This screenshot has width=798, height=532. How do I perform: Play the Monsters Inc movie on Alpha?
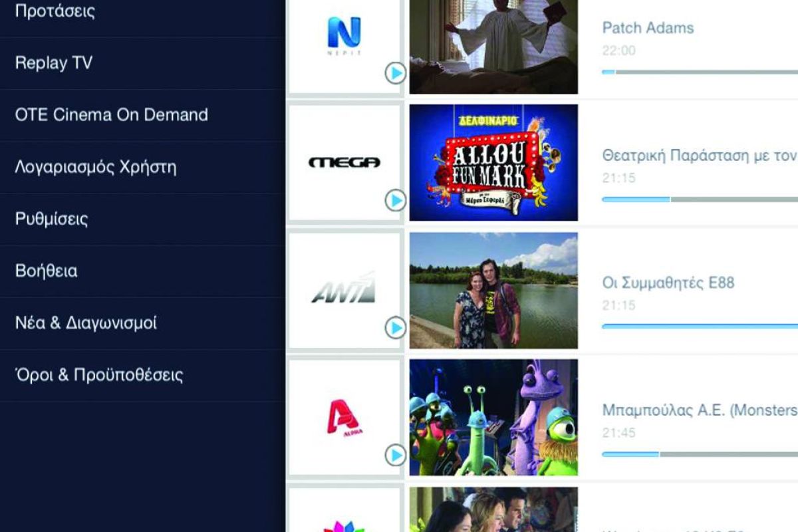(397, 455)
